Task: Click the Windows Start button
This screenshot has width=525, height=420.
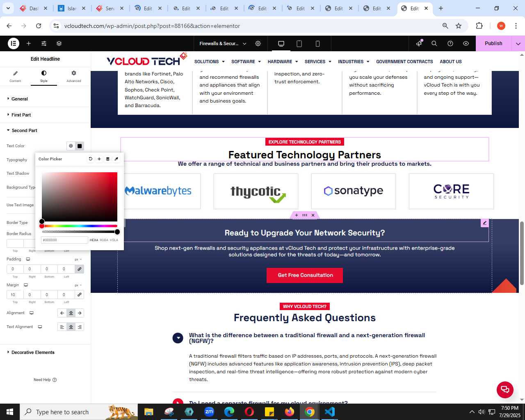Action: pos(10,412)
